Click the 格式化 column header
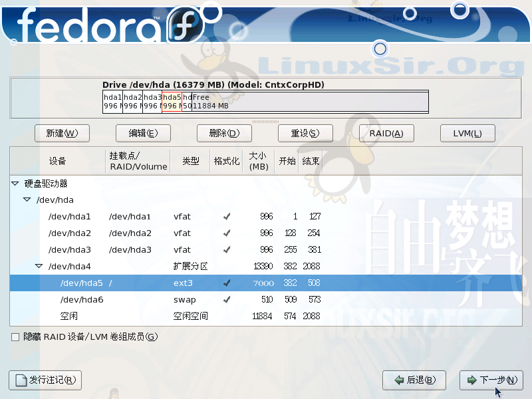This screenshot has width=532, height=399. 226,161
